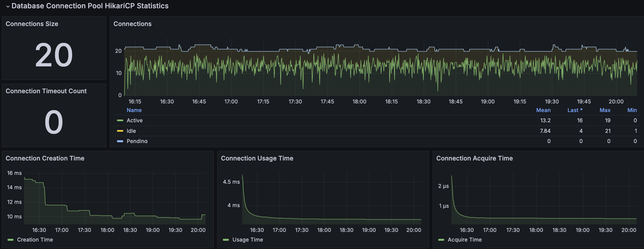This screenshot has height=249, width=644.
Task: Click the 19:00 label on Usage Time axis
Action: click(369, 230)
